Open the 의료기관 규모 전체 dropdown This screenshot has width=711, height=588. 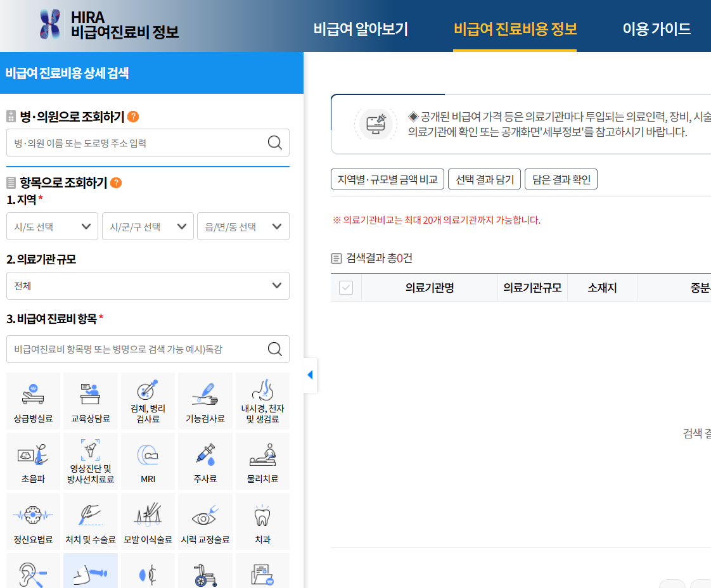[148, 286]
